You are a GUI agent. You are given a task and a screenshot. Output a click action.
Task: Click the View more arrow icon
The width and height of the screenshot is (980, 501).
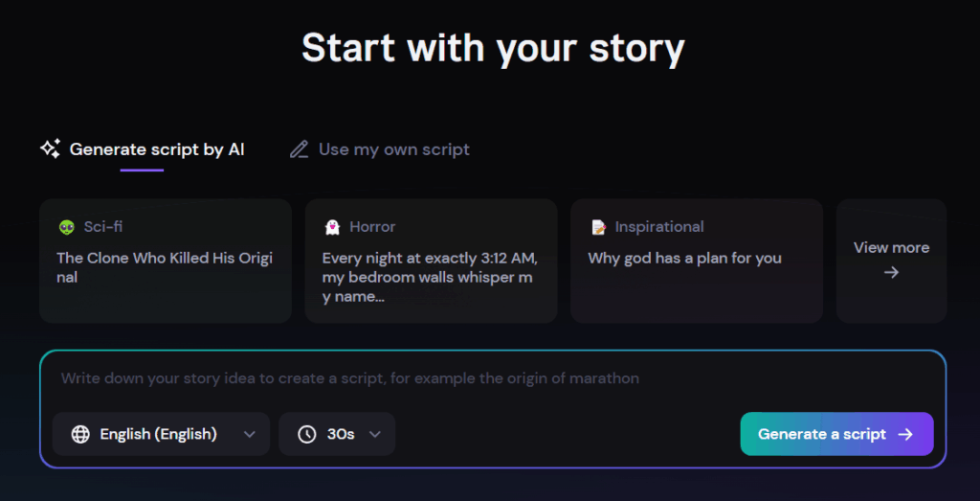tap(891, 273)
